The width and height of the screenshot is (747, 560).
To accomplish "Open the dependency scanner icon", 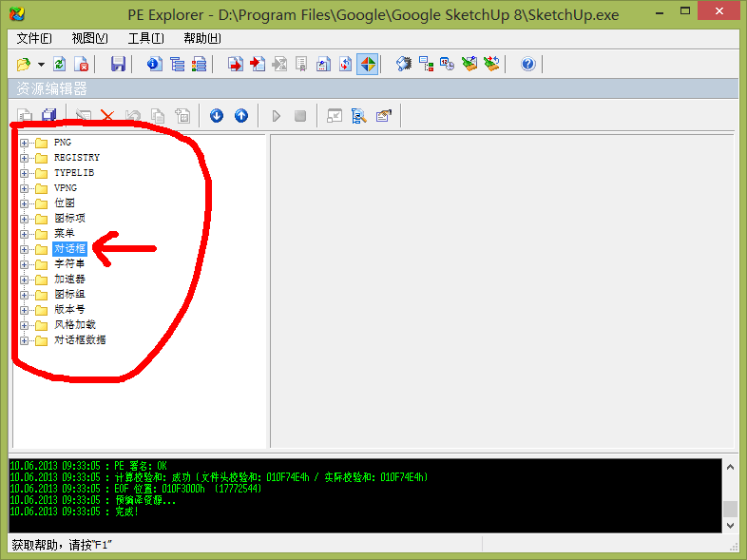I will [x=426, y=64].
